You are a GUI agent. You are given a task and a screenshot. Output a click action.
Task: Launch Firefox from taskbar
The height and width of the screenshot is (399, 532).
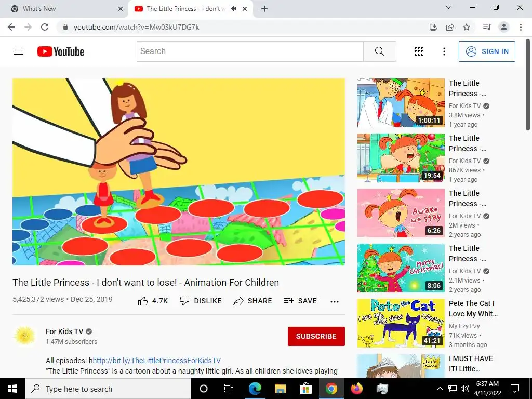tap(356, 389)
